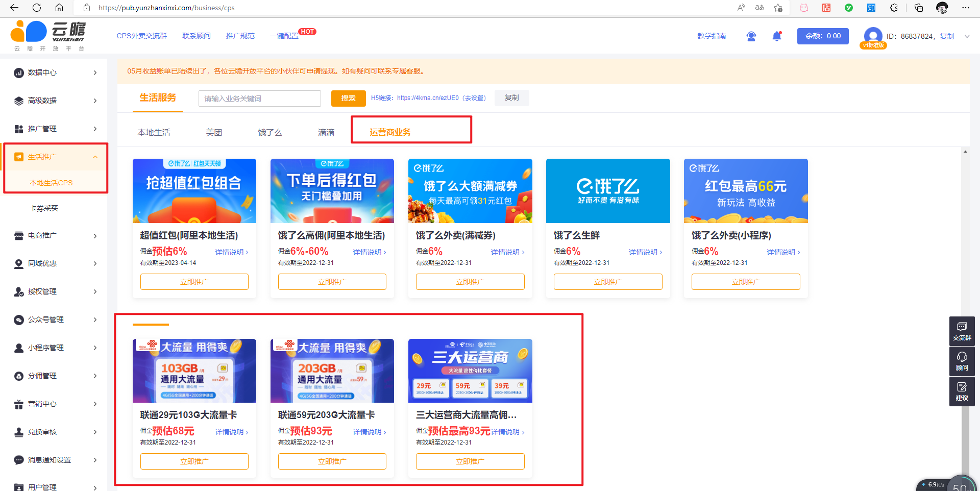Click the user avatar icon

point(873,36)
